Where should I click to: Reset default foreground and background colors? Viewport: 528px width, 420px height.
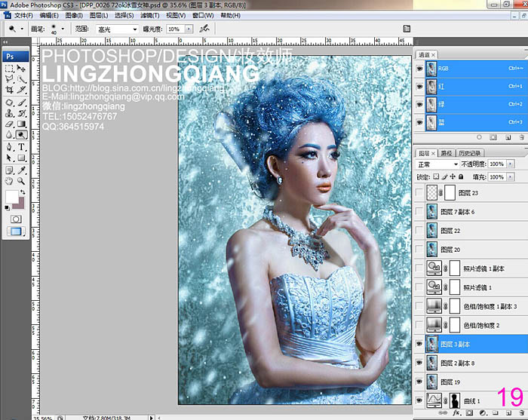click(x=7, y=208)
